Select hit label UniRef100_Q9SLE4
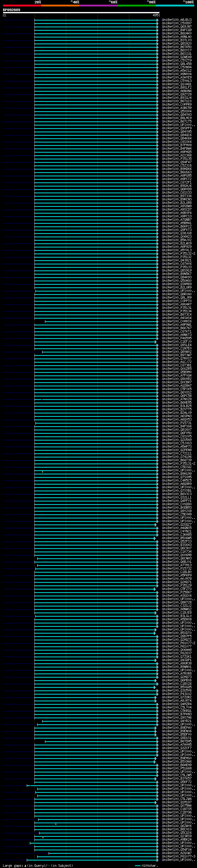 (177, 345)
